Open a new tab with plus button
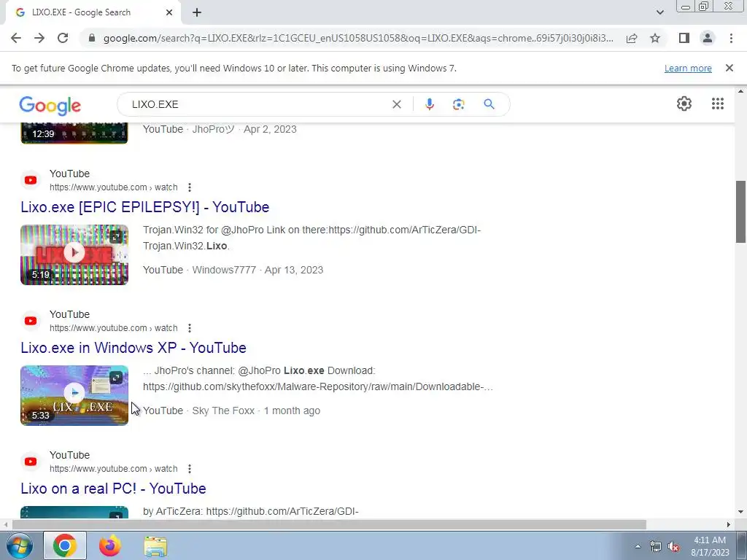This screenshot has height=560, width=747. (x=197, y=12)
